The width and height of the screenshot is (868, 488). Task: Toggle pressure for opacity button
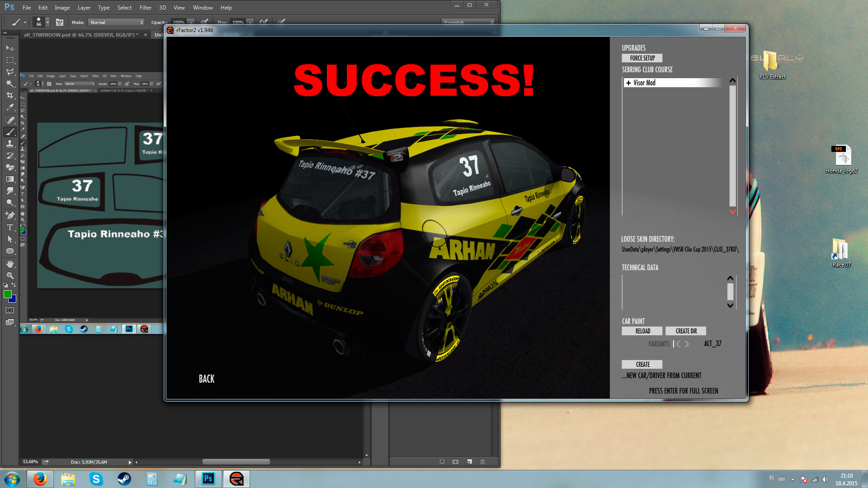[x=204, y=22]
